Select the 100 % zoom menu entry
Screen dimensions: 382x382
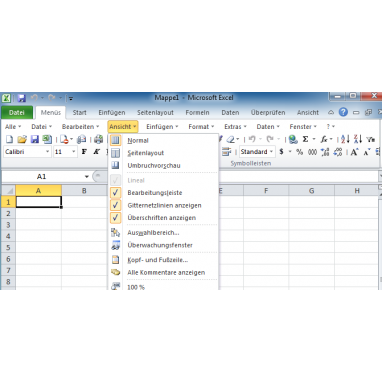163,286
